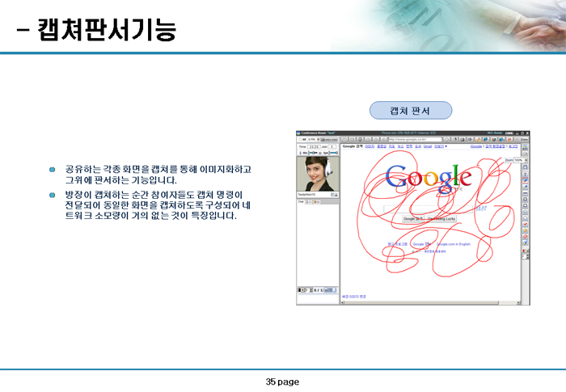Click the bottom-left blue background image link
The height and width of the screenshot is (392, 566).
354,297
